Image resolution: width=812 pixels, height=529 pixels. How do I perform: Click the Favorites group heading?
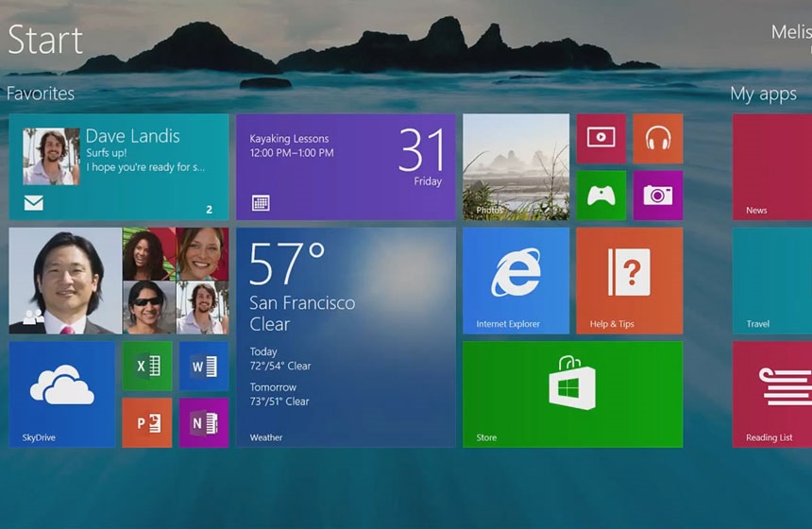pyautogui.click(x=41, y=94)
